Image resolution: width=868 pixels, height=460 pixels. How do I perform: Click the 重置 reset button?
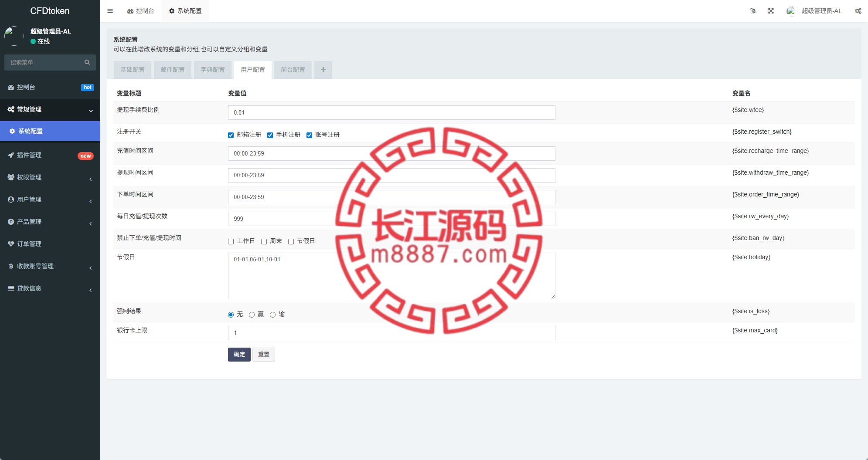(264, 355)
